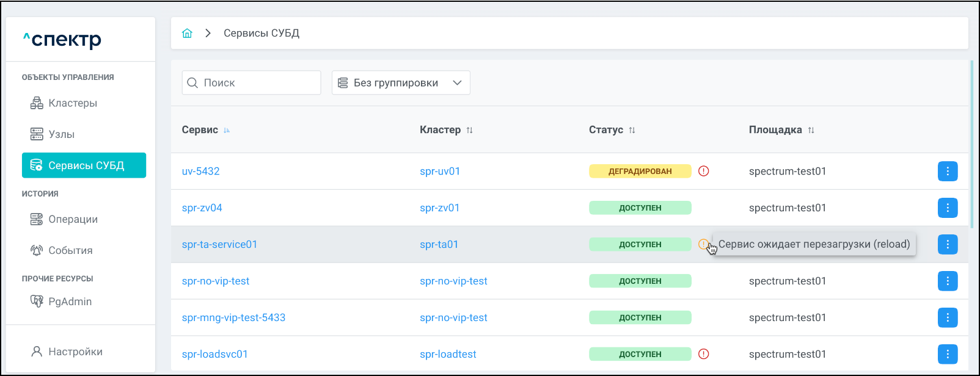
Task: Open Кластеры in the sidebar
Action: pos(72,103)
